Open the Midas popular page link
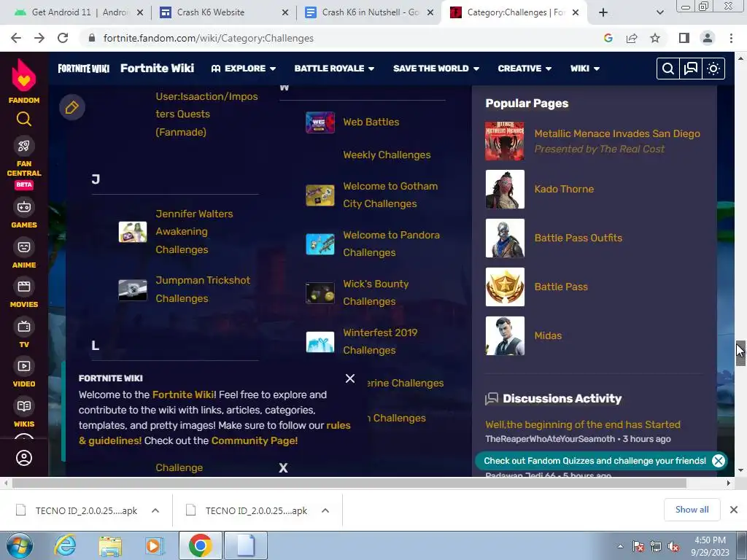Viewport: 747px width, 560px height. [x=548, y=335]
